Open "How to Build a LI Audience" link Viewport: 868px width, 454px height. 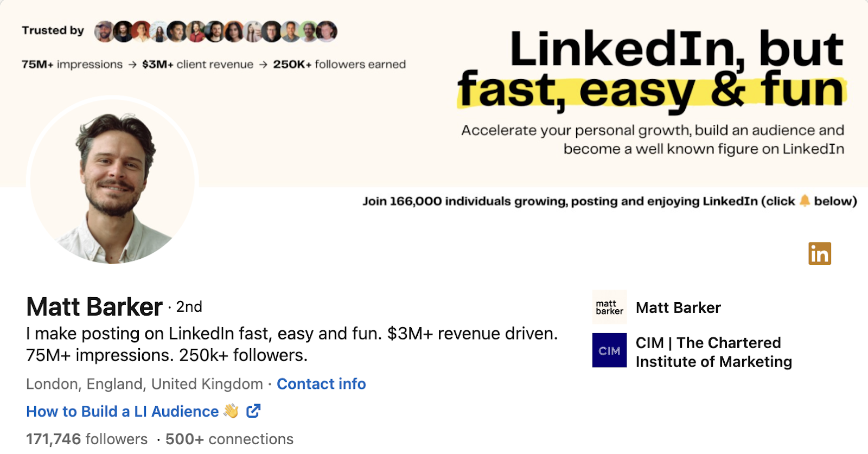123,411
